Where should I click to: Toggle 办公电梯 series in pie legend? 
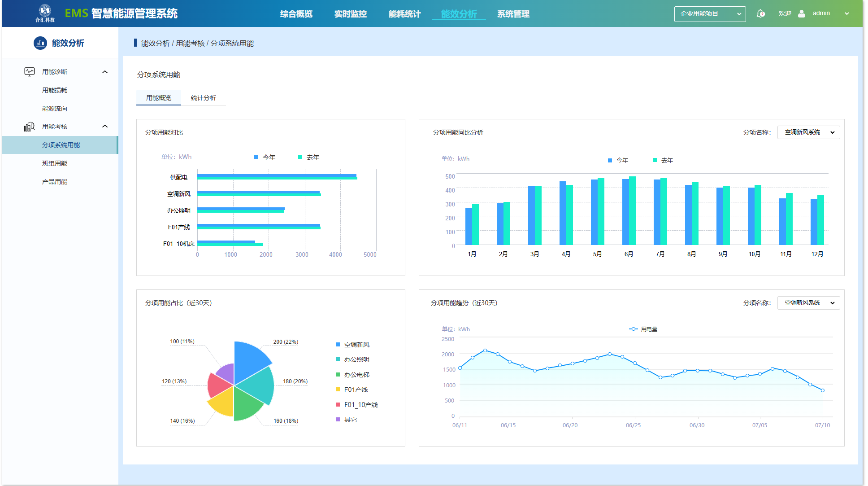pos(356,375)
